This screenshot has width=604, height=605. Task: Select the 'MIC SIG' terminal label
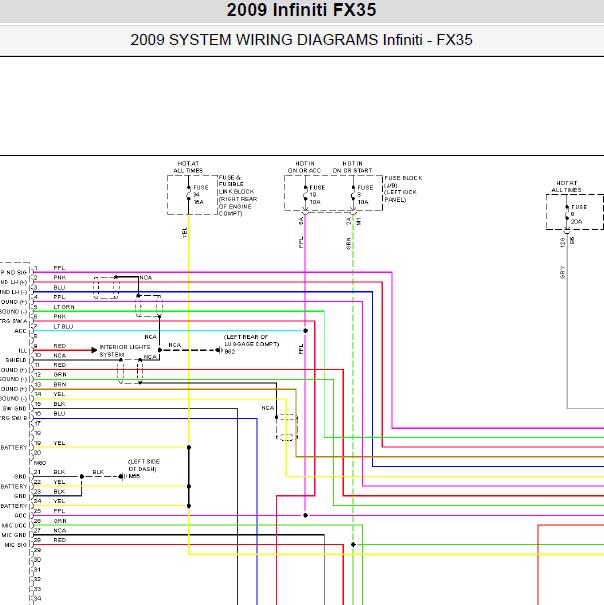pyautogui.click(x=15, y=545)
